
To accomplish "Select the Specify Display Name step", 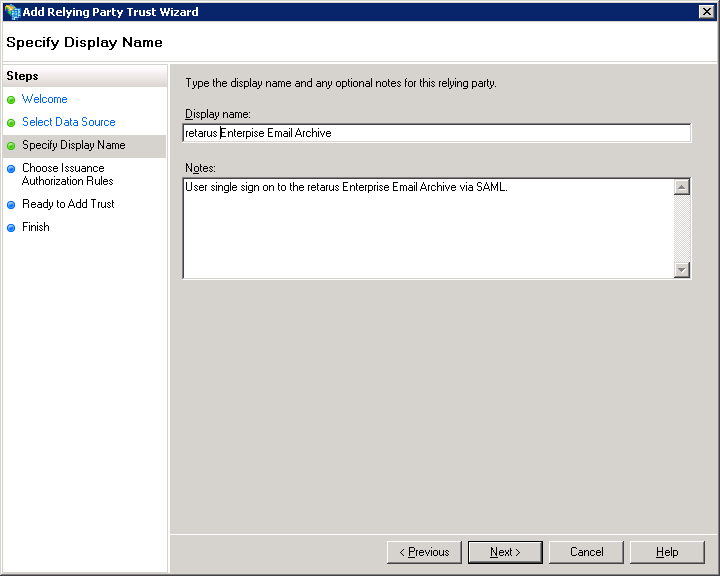I will click(x=73, y=145).
